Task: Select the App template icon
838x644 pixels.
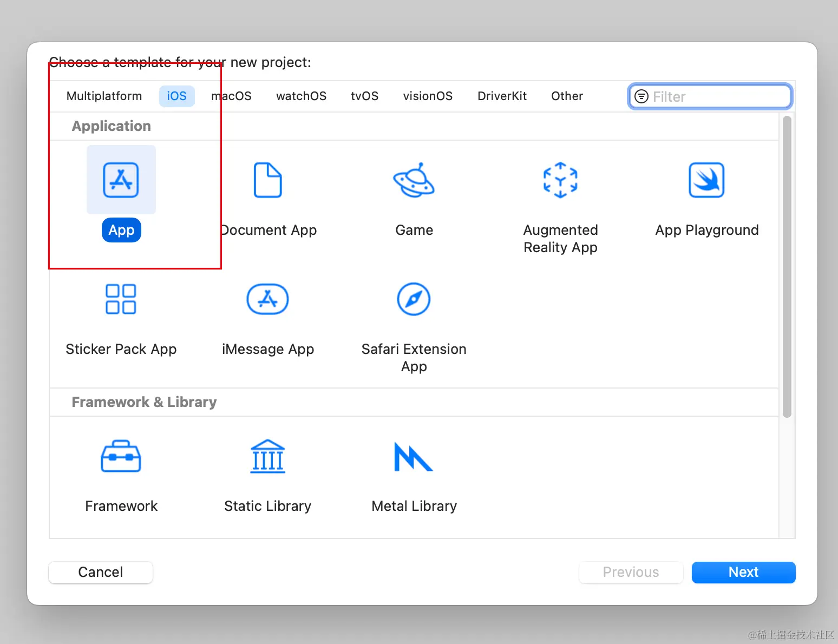Action: 121,180
